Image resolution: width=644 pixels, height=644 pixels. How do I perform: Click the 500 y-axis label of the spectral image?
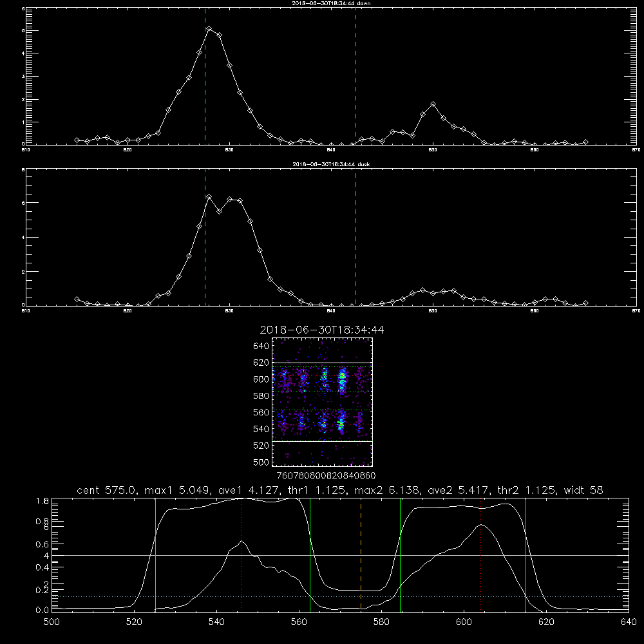[261, 462]
